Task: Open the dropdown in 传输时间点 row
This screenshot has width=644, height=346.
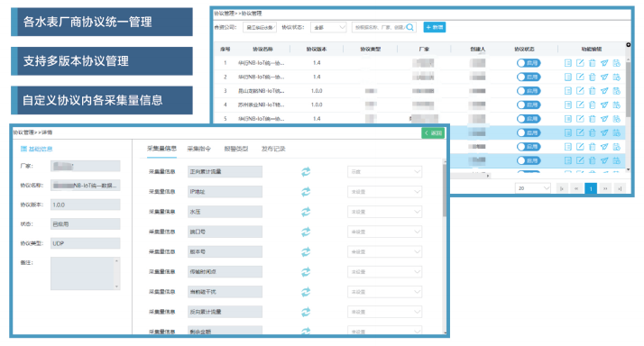Action: pyautogui.click(x=384, y=272)
